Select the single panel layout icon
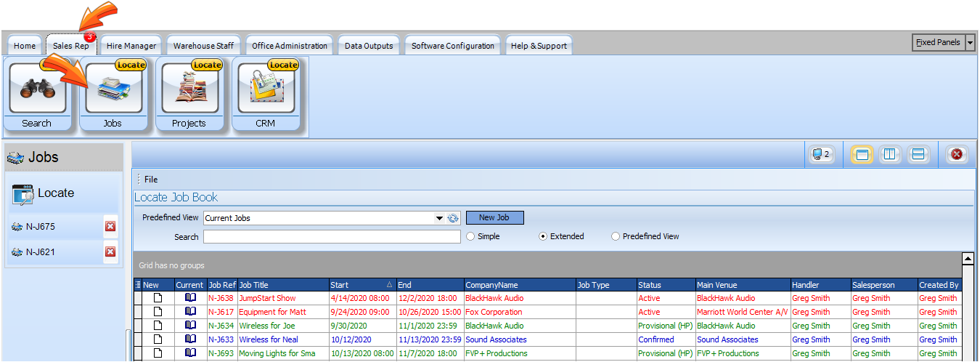The width and height of the screenshot is (980, 362). tap(862, 154)
